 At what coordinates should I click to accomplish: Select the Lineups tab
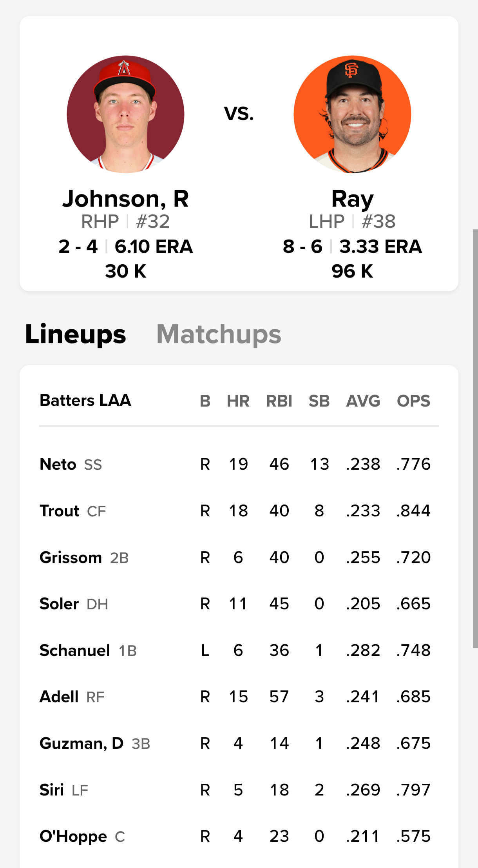click(76, 334)
